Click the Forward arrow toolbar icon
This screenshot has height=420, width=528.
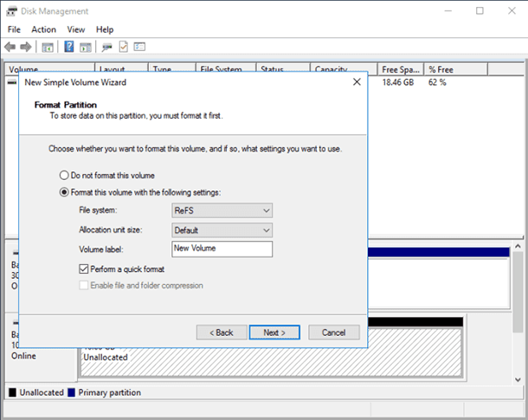[x=26, y=47]
